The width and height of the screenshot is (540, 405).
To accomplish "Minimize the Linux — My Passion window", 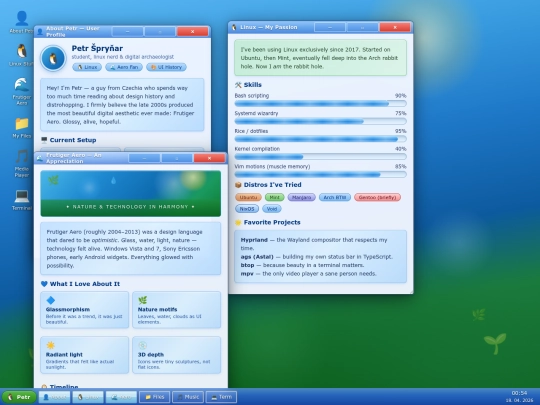I will click(x=330, y=27).
